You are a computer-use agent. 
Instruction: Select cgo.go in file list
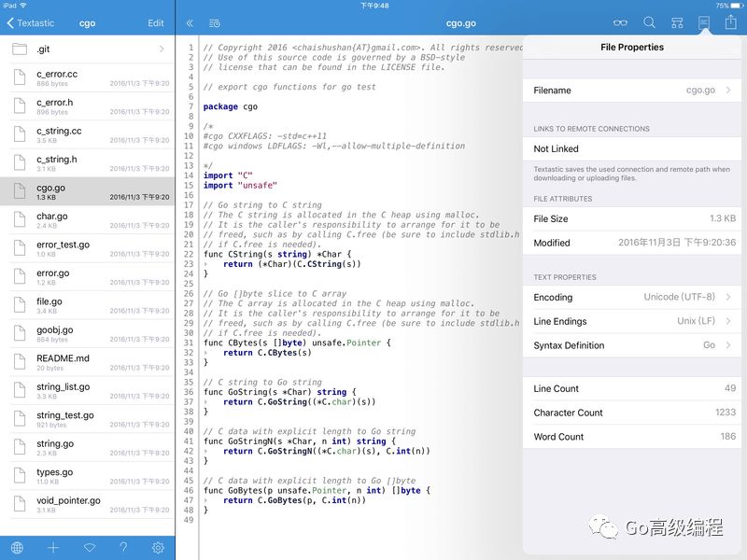point(88,191)
